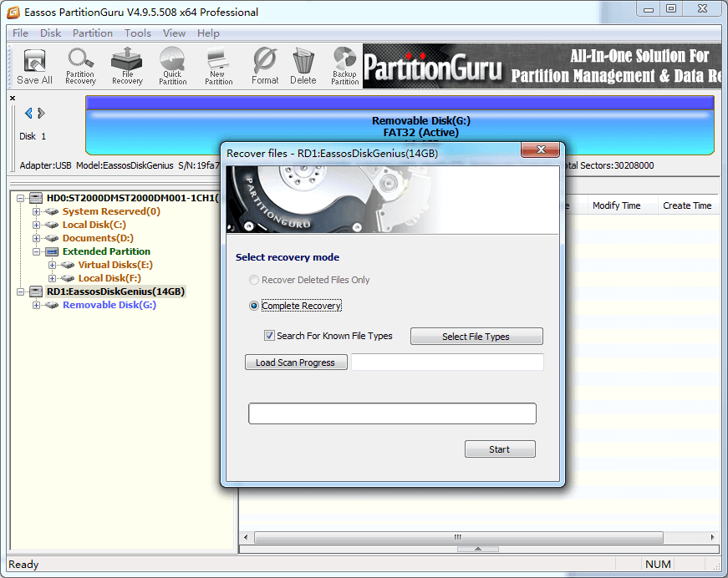Viewport: 728px width, 578px height.
Task: Select RD1:EassosDiskGenius(14GB) tree label
Action: (x=115, y=292)
